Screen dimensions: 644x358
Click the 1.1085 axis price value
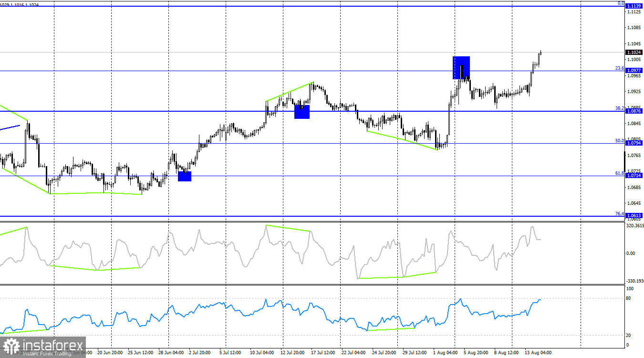[x=634, y=28]
